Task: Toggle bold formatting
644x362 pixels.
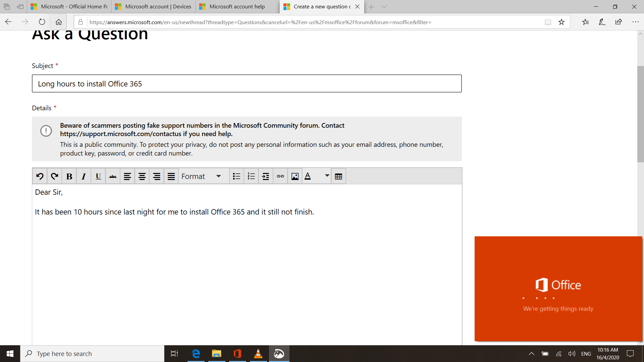Action: 69,176
